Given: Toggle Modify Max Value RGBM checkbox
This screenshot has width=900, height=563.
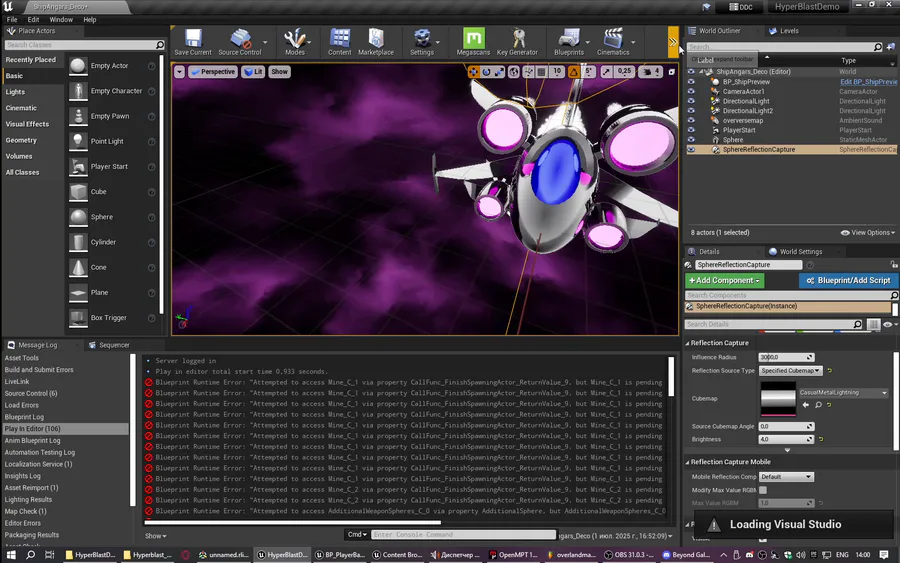Looking at the screenshot, I should pos(763,490).
